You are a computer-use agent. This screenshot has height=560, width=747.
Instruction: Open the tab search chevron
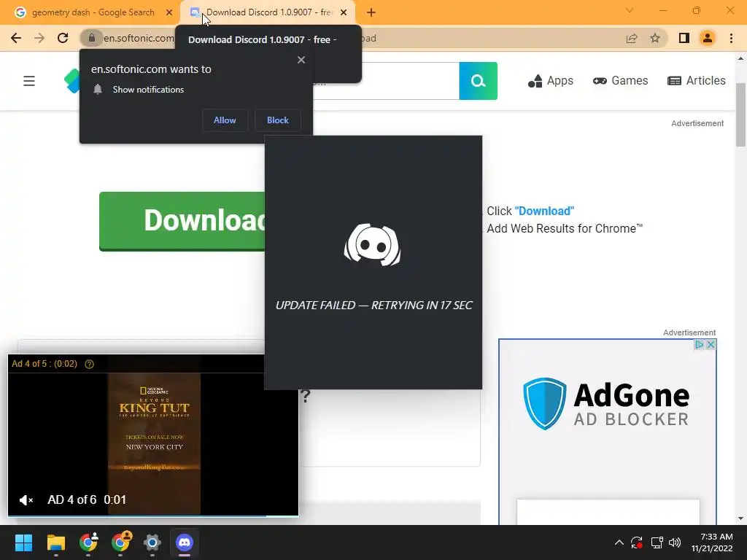pyautogui.click(x=630, y=10)
